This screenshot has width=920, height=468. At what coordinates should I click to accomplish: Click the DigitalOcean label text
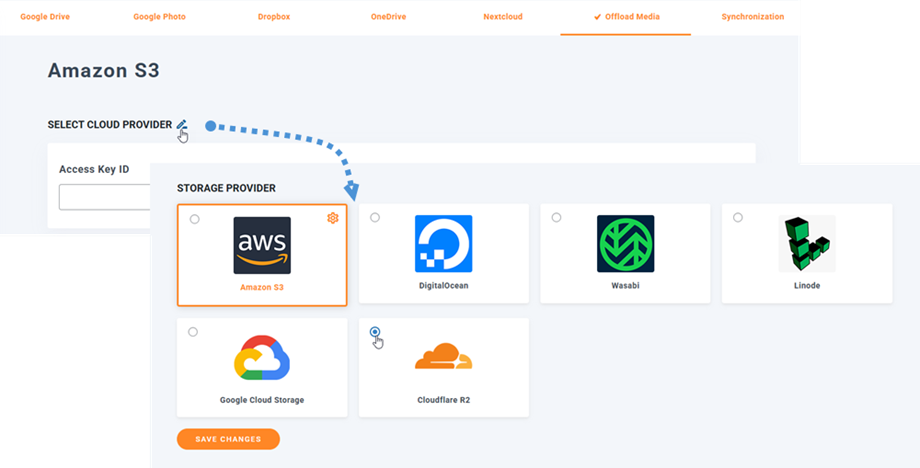(x=444, y=286)
